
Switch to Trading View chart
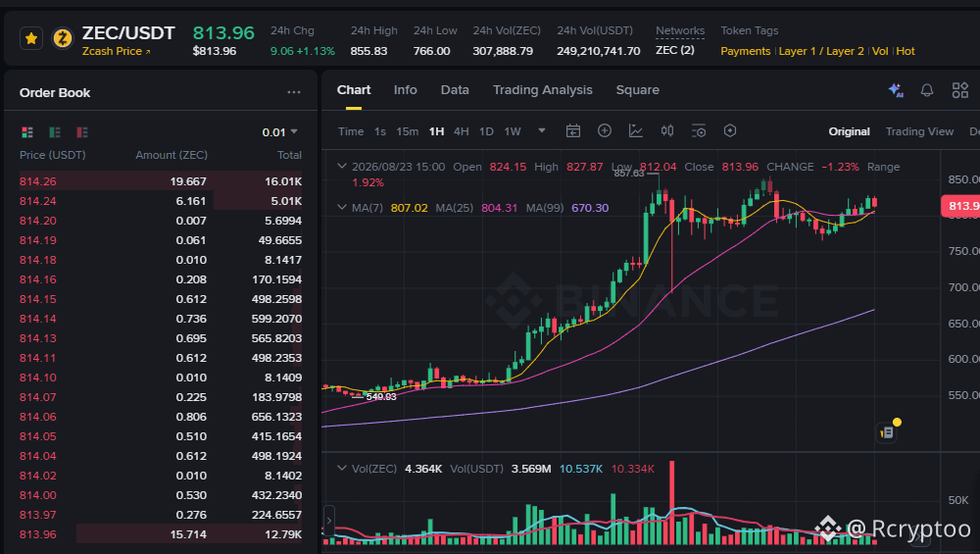point(919,131)
